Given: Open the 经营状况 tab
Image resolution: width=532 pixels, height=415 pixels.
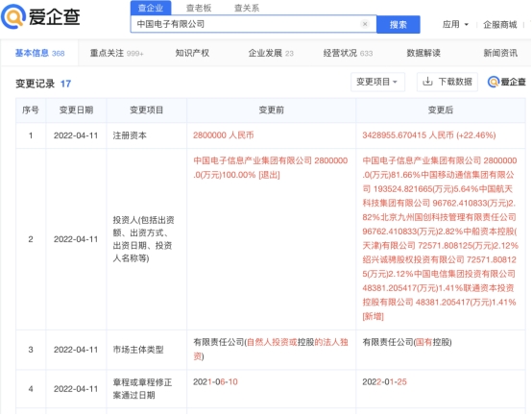Looking at the screenshot, I should click(348, 53).
